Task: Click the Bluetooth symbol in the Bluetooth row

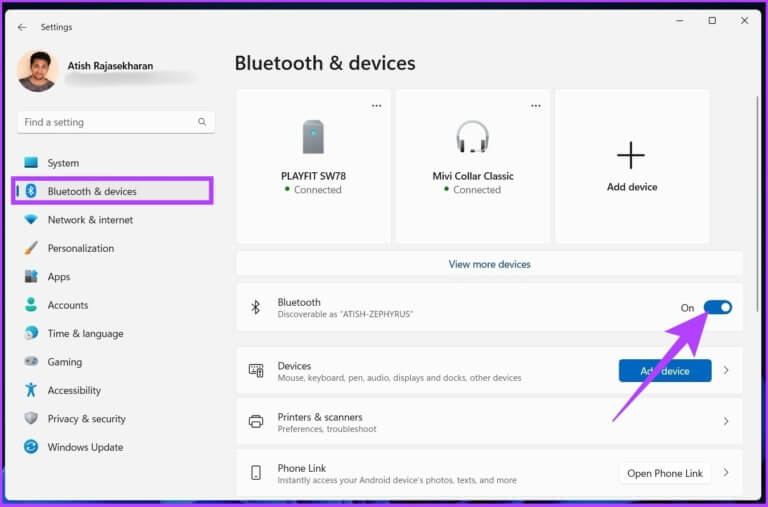Action: (x=256, y=308)
